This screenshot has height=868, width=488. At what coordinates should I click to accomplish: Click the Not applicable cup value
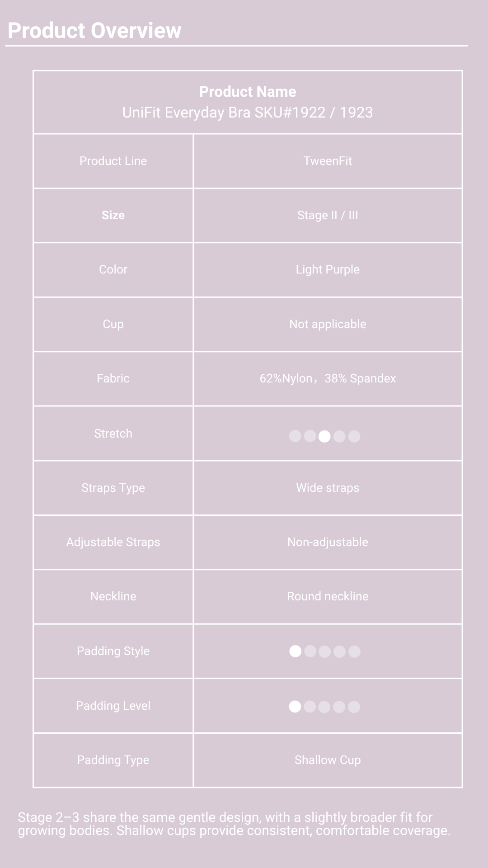coord(328,324)
